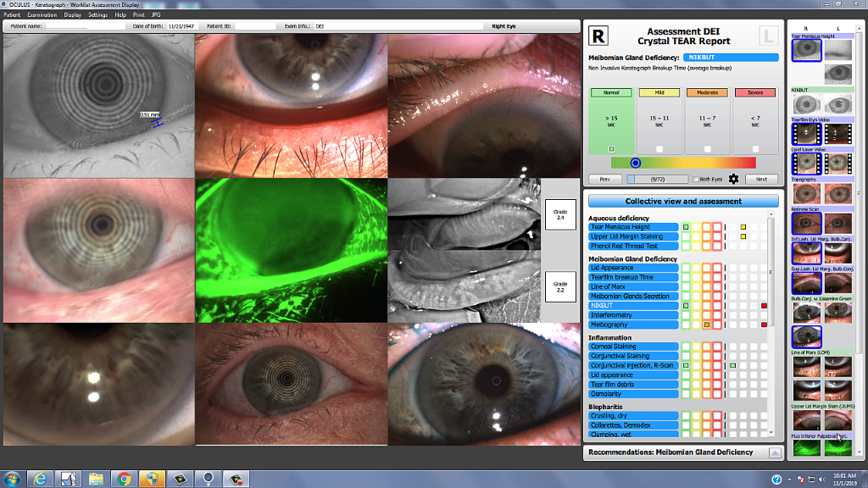
Task: Select the right eye R icon
Action: coord(599,36)
